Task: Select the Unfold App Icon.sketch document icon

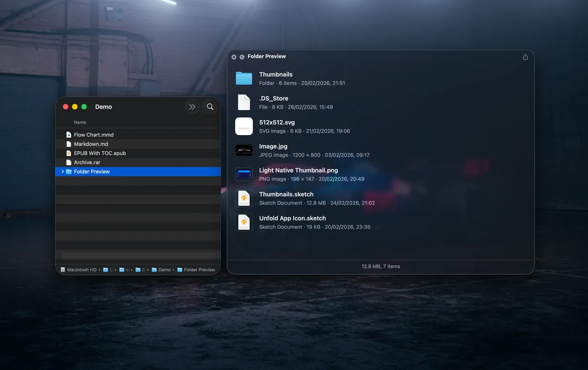Action: 244,222
